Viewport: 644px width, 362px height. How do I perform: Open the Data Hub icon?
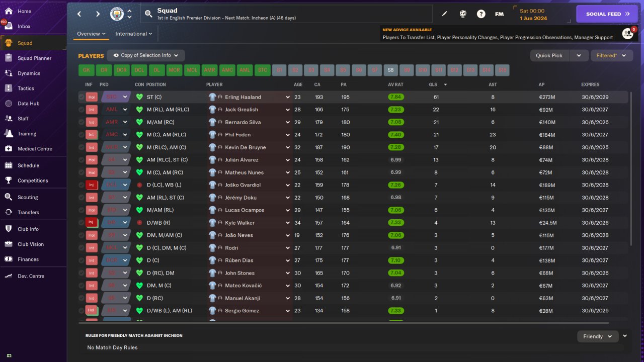9,104
